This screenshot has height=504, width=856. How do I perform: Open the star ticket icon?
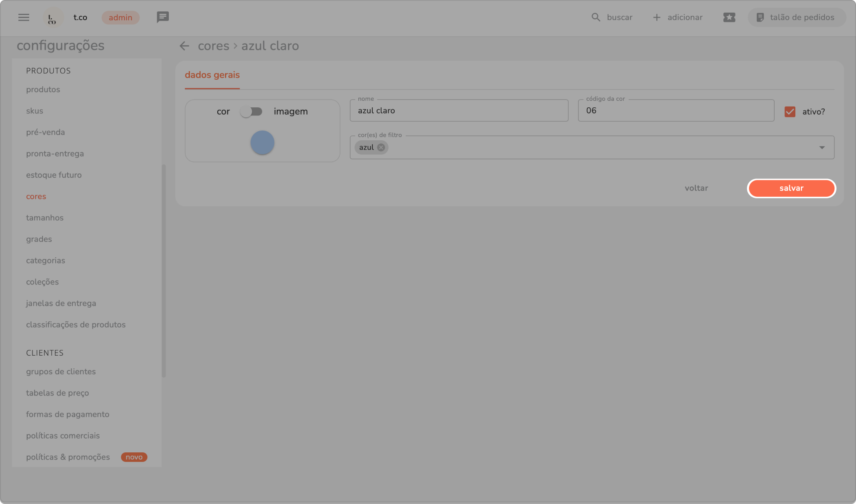[729, 17]
